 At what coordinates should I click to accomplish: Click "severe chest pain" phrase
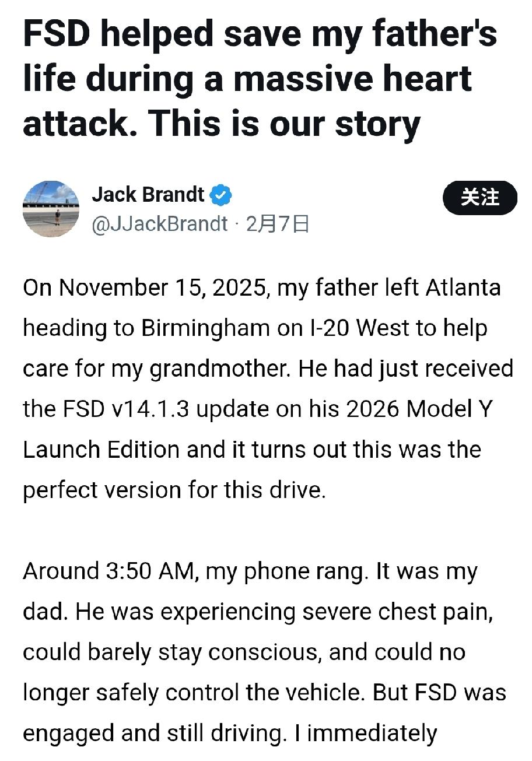(386, 611)
